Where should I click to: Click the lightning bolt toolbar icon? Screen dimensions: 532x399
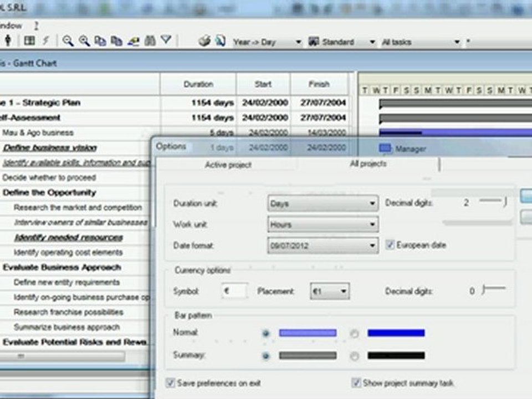tap(46, 40)
